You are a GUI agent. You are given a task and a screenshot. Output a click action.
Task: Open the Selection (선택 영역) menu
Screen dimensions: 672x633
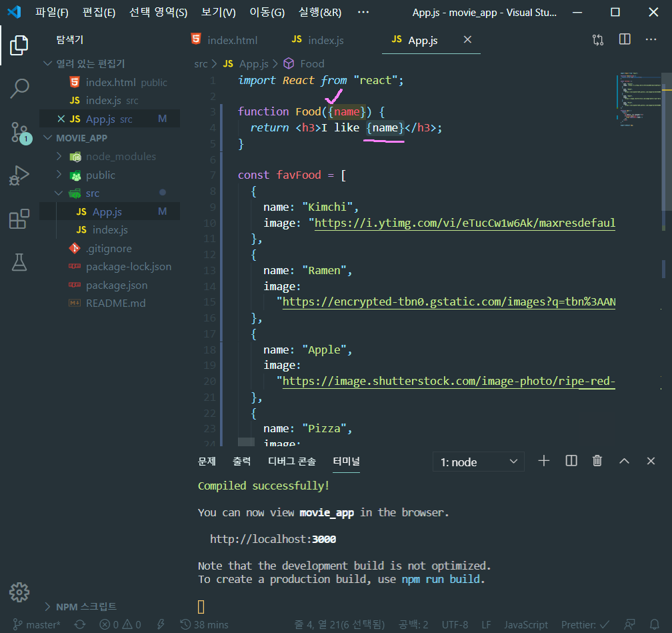coord(158,12)
